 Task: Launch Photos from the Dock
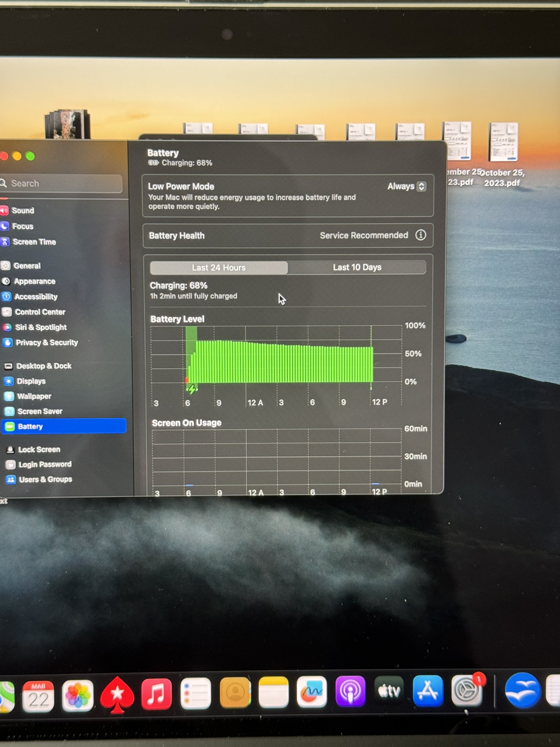pos(78,695)
